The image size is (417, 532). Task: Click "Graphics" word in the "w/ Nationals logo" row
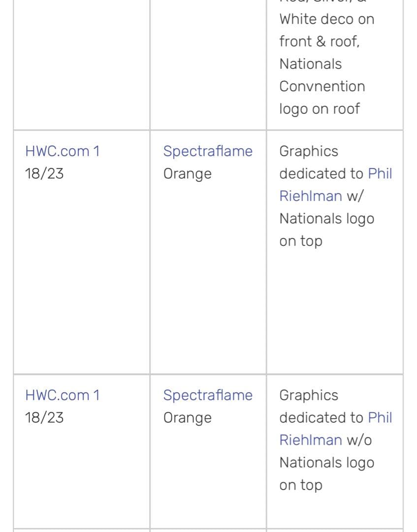coord(309,151)
